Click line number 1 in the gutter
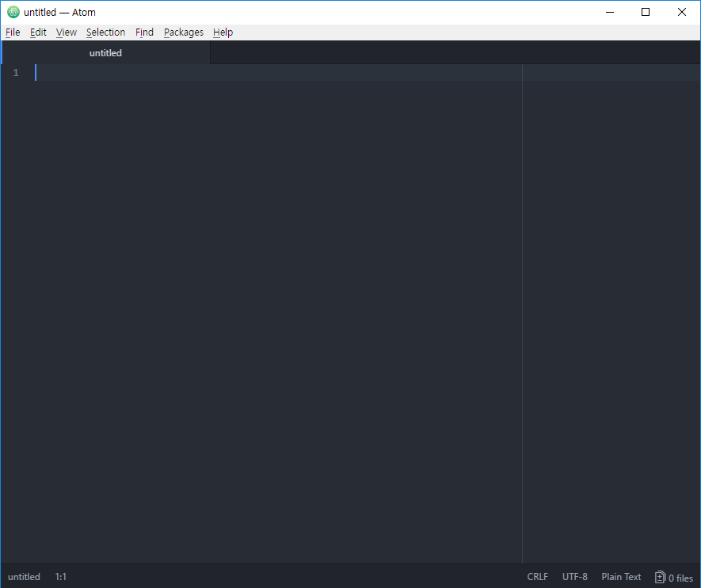Screen dimensions: 701x588 point(15,72)
